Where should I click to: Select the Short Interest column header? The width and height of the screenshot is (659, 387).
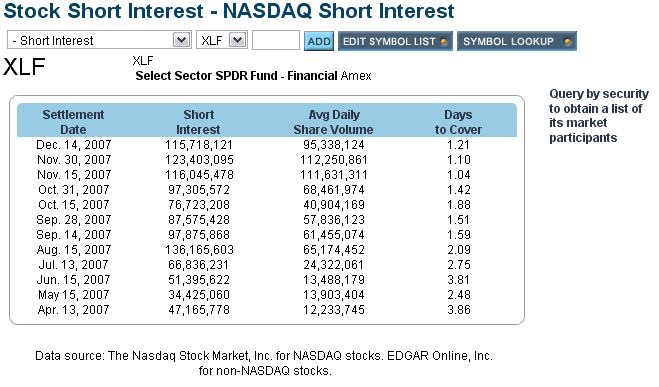pos(198,122)
